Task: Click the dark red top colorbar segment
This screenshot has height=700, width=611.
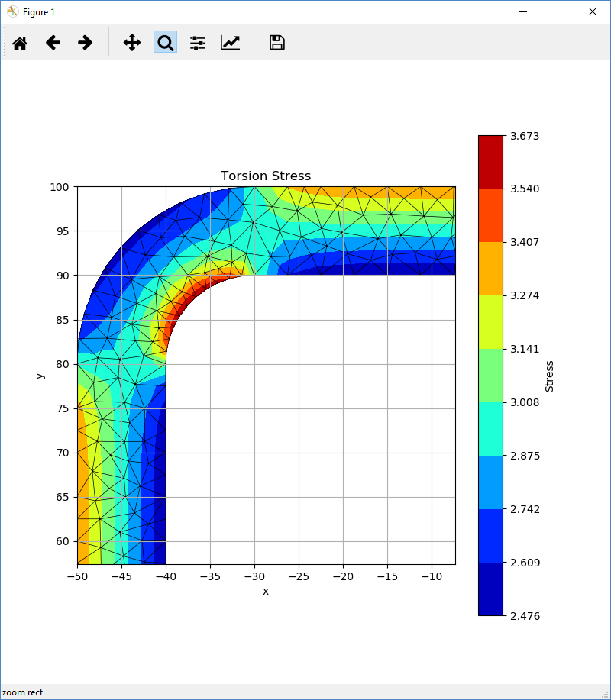Action: (x=490, y=161)
